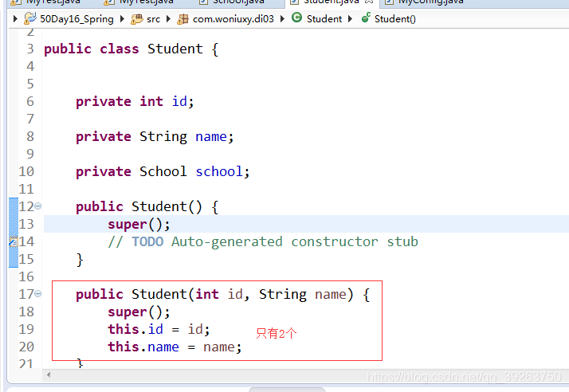Click the TODO comment on line 14
This screenshot has height=392, width=569.
coord(263,241)
